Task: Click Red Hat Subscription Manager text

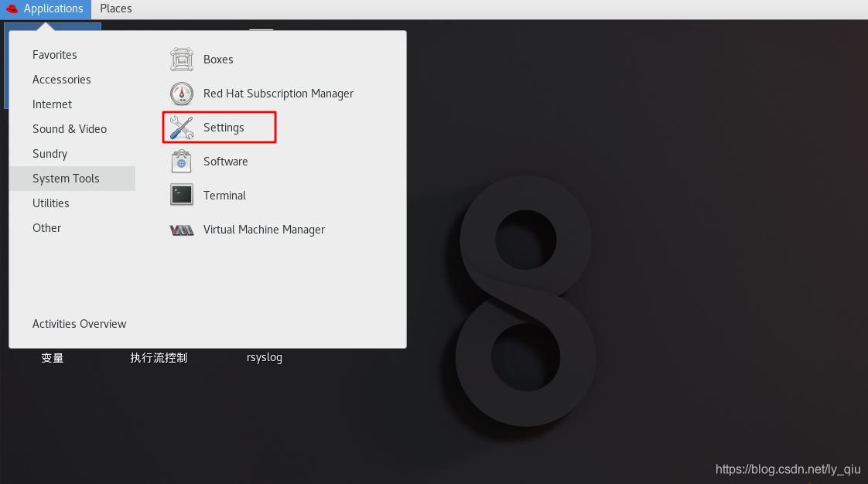Action: click(x=279, y=94)
